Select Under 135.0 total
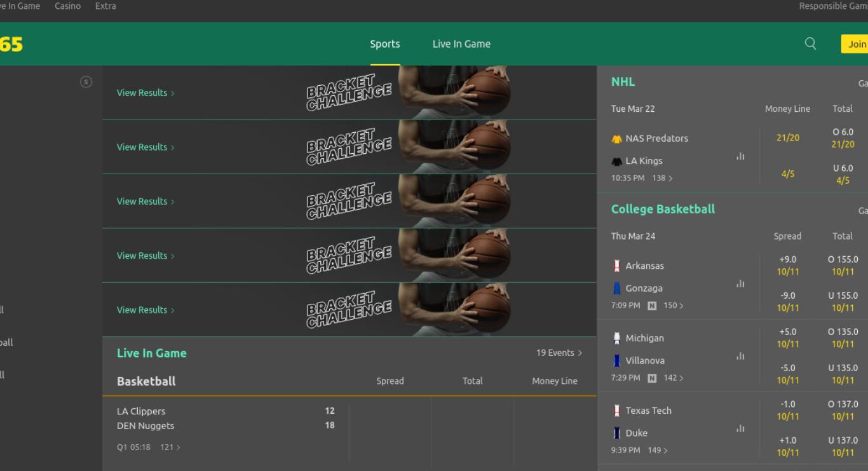The image size is (868, 471). (x=843, y=374)
